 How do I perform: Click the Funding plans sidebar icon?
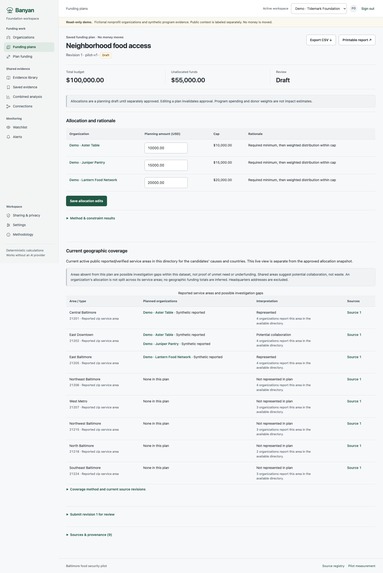pos(8,47)
